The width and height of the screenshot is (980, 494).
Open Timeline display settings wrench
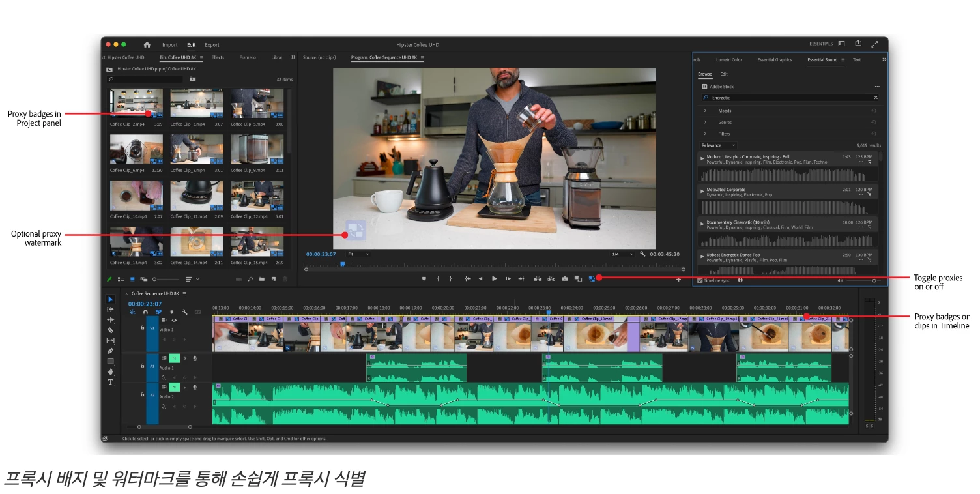click(184, 312)
